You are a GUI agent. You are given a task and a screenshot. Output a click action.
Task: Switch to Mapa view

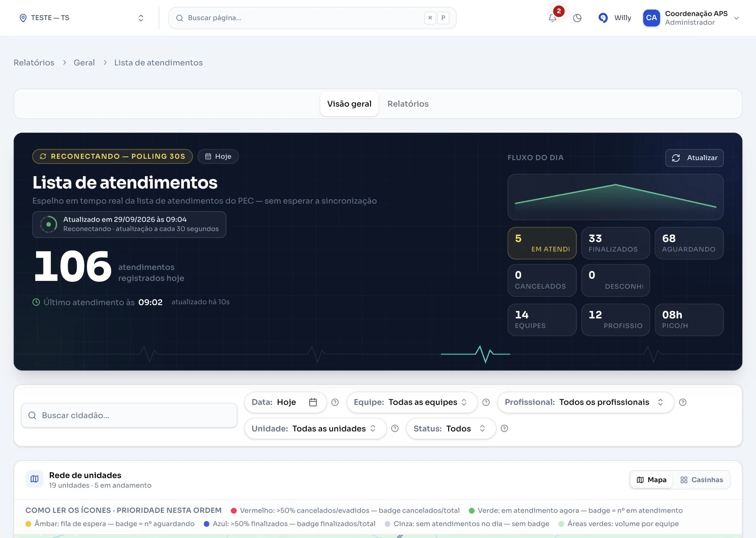pyautogui.click(x=651, y=480)
